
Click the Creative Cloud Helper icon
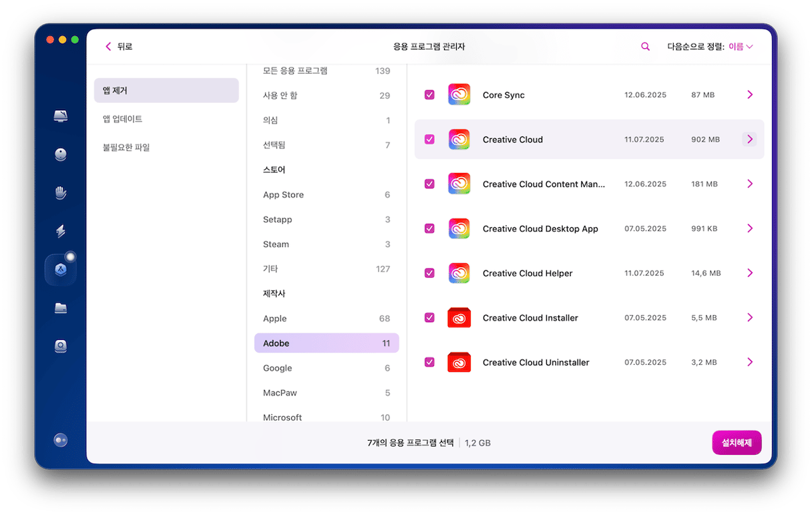[459, 273]
